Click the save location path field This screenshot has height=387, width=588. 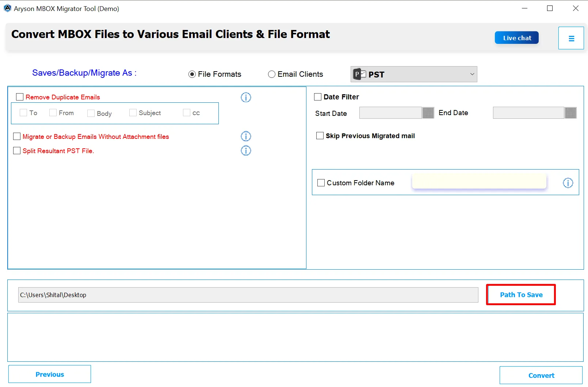[x=248, y=295]
